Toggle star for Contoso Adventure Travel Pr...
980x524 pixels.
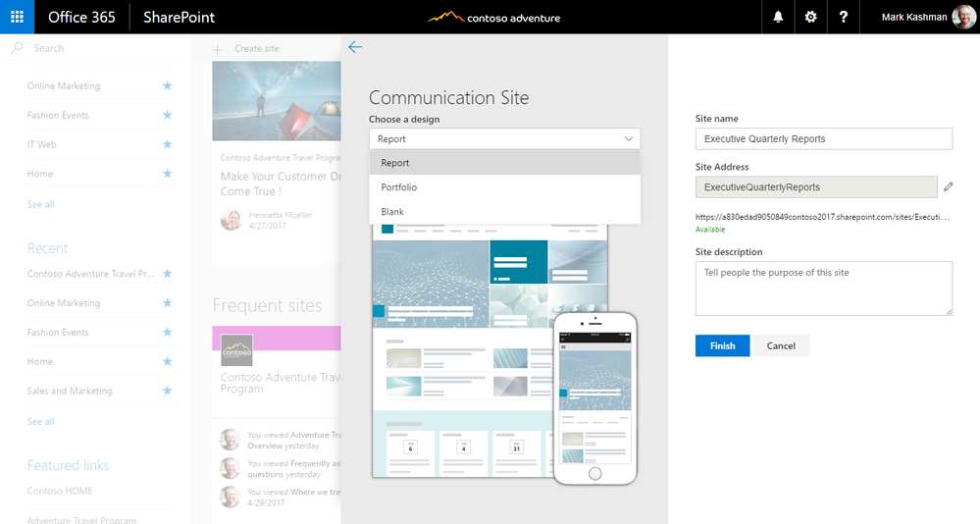167,273
